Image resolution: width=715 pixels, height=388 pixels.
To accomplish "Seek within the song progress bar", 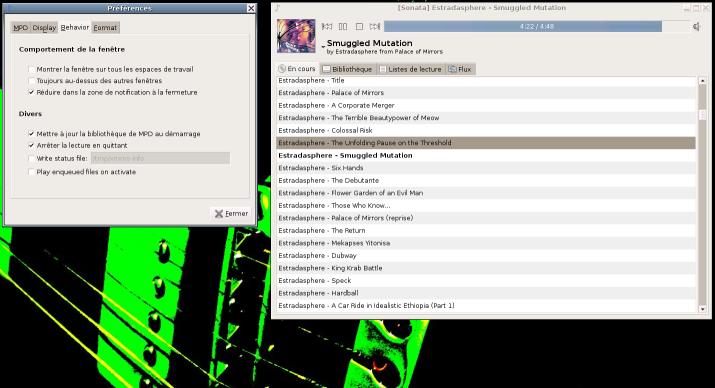I will tap(537, 26).
